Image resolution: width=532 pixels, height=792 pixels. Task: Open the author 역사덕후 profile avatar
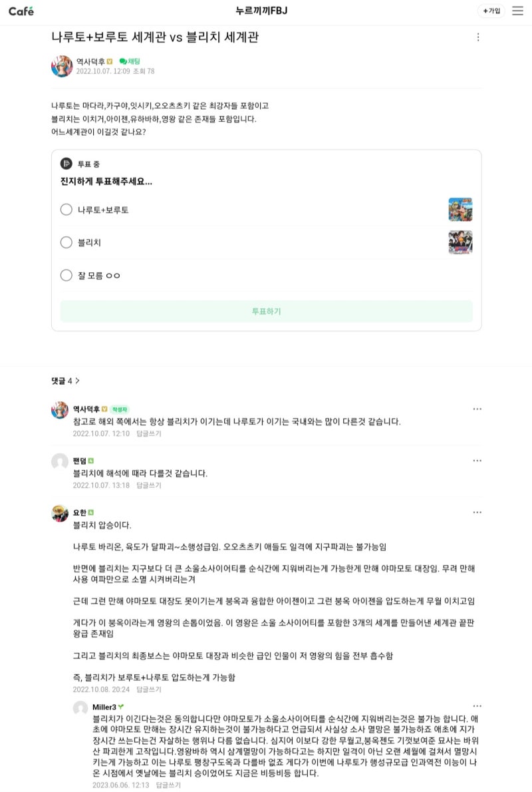[x=62, y=66]
